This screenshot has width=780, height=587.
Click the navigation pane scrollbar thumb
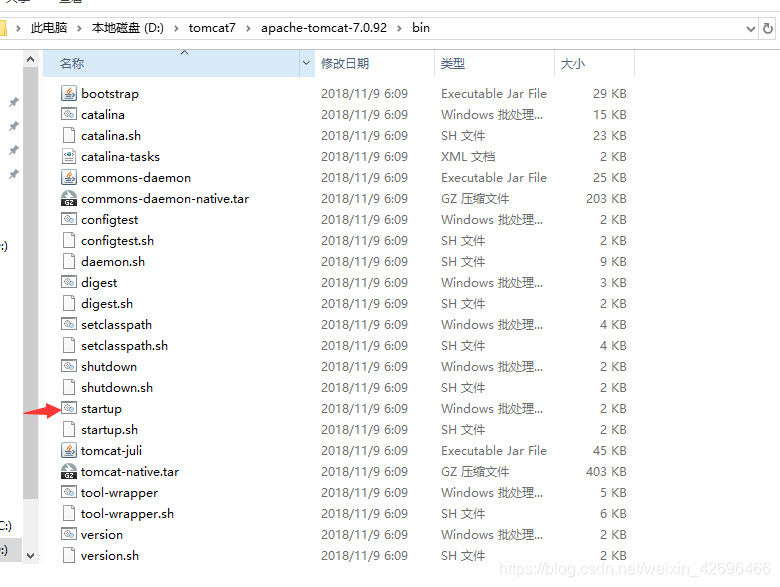click(x=30, y=283)
